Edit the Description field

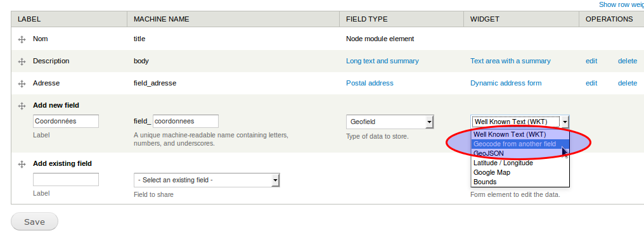(x=591, y=61)
